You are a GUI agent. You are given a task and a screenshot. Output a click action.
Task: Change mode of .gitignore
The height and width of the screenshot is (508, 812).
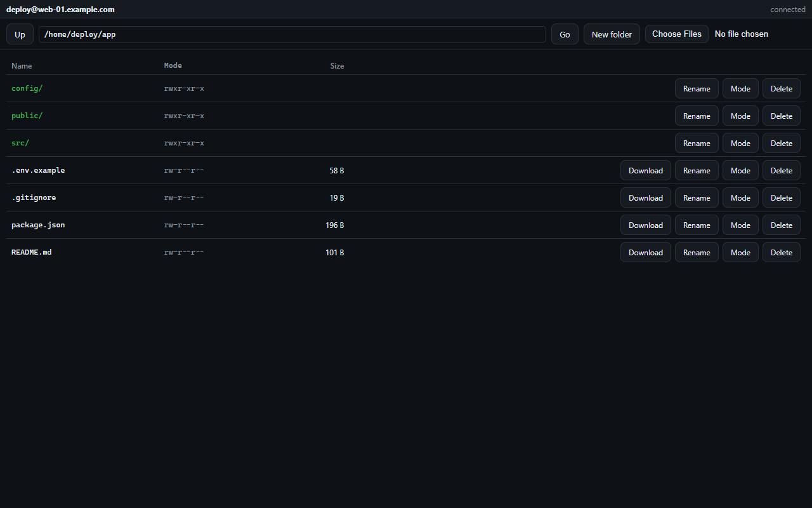click(740, 198)
